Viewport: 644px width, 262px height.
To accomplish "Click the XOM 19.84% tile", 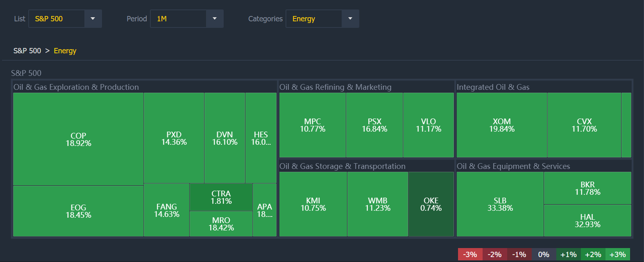I will coord(502,125).
